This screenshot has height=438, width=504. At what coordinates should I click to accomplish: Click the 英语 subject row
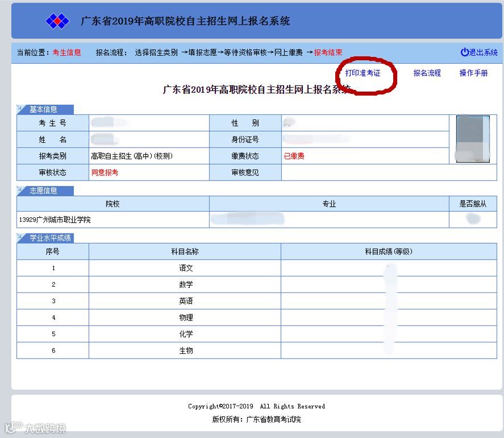[x=256, y=301]
